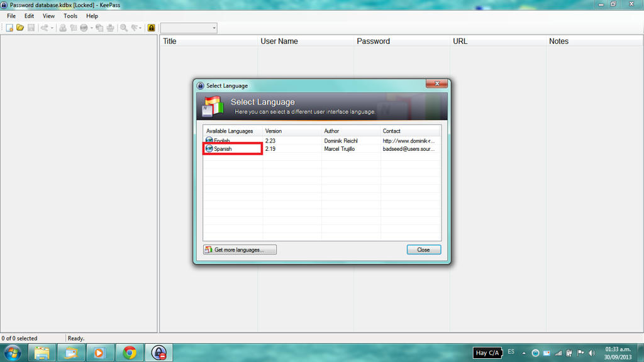
Task: Sort by Version column header in dialog
Action: (x=292, y=131)
